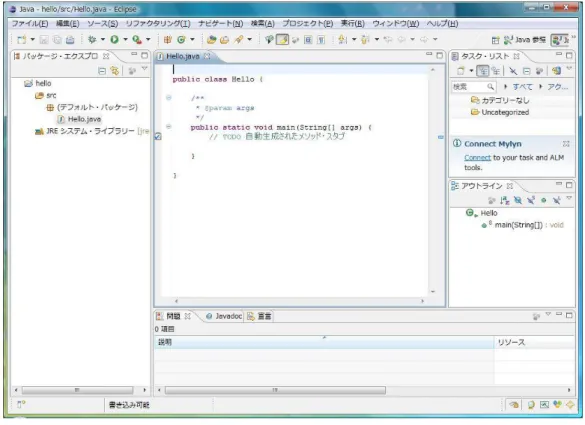Image resolution: width=585 pixels, height=425 pixels.
Task: Start debugging with the bug icon
Action: (92, 40)
